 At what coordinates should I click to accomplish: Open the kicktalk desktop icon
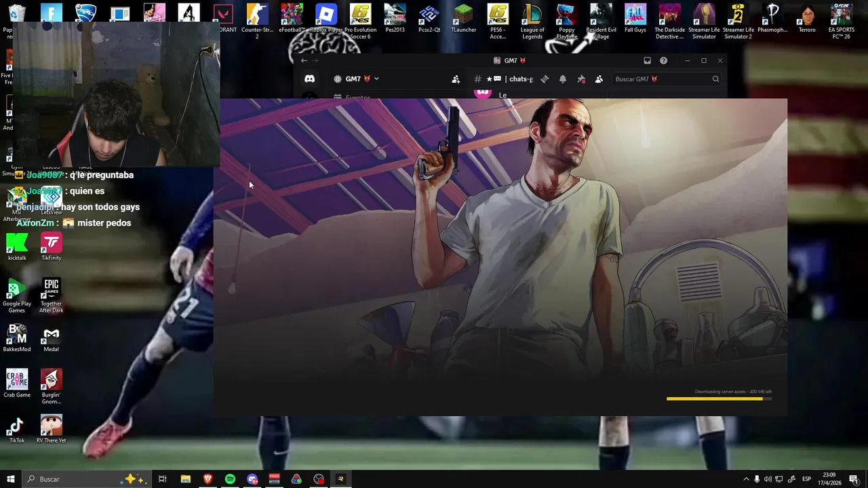coord(17,247)
